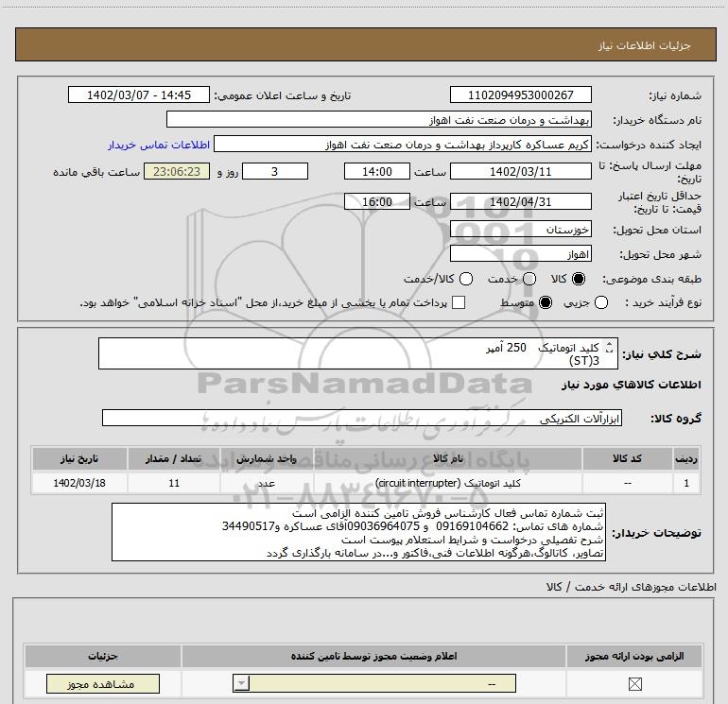Click the buyer notes text area
Image resolution: width=728 pixels, height=704 pixels.
pyautogui.click(x=358, y=532)
